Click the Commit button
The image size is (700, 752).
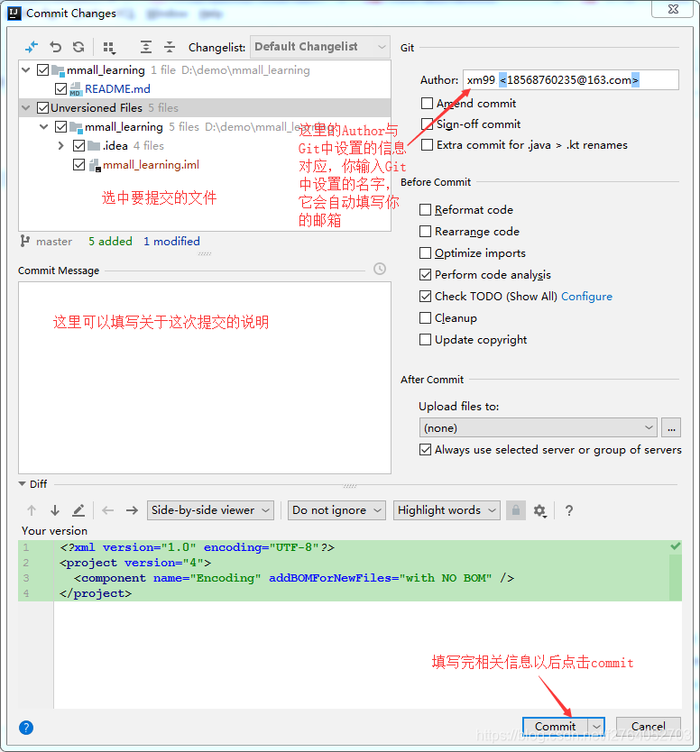point(555,727)
